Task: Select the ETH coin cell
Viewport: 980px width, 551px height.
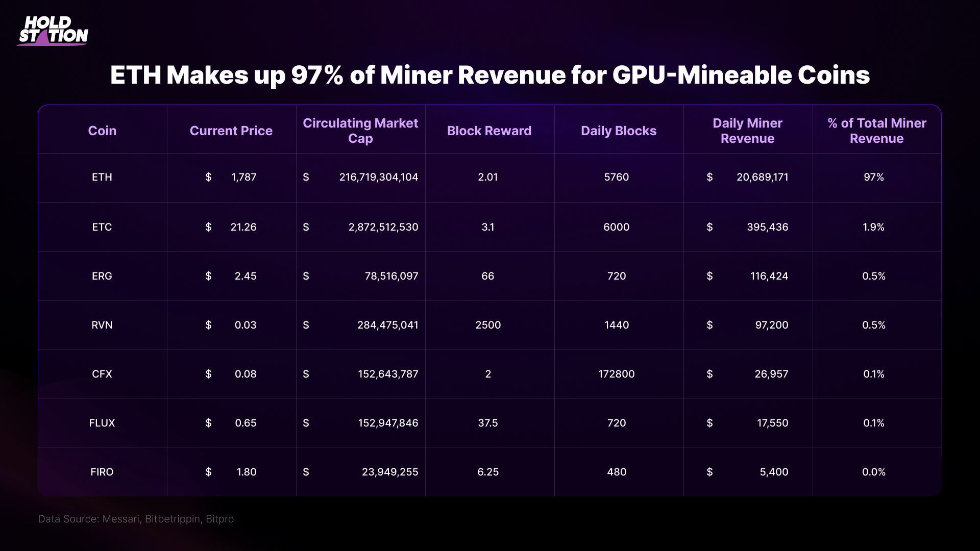Action: [x=102, y=177]
